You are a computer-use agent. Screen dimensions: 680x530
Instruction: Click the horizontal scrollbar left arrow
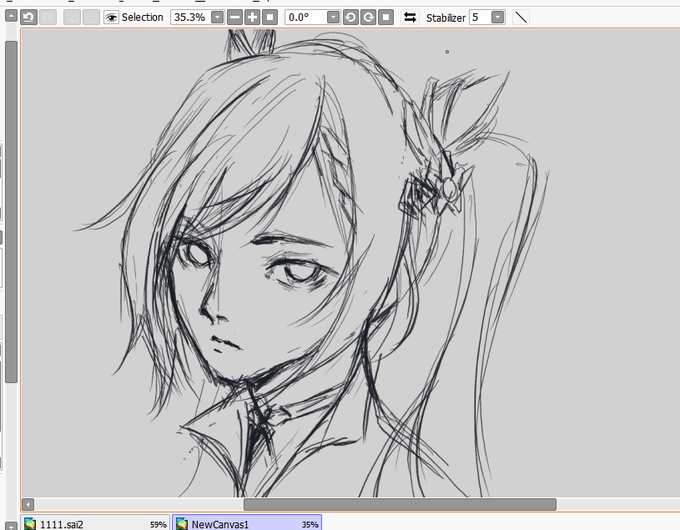click(x=28, y=504)
